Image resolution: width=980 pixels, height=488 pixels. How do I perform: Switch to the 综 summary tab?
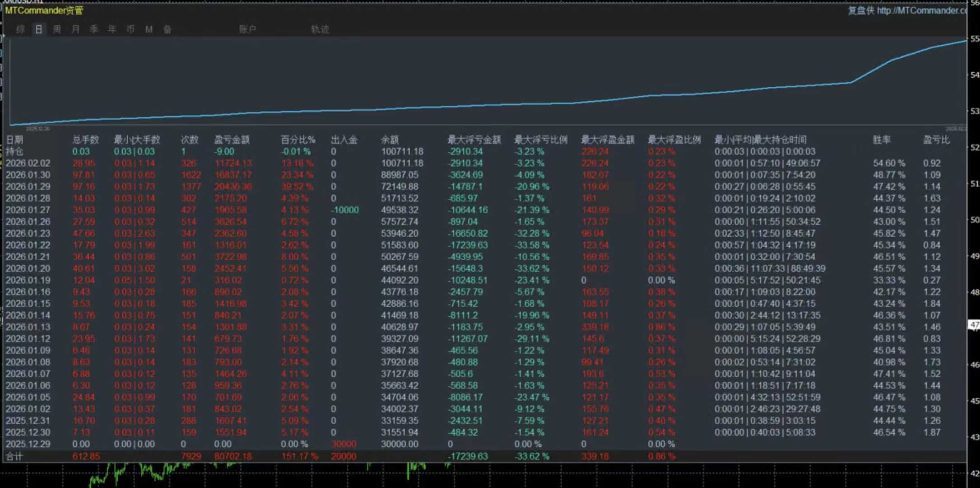[20, 29]
